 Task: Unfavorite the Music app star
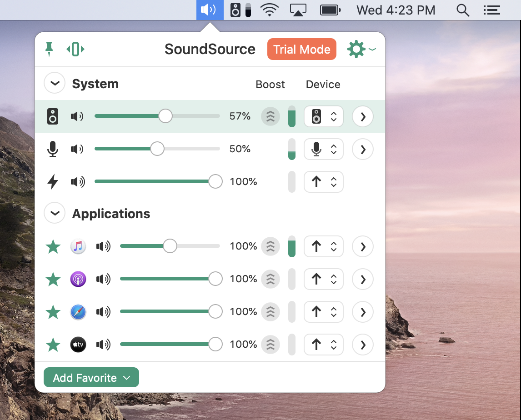click(x=53, y=246)
